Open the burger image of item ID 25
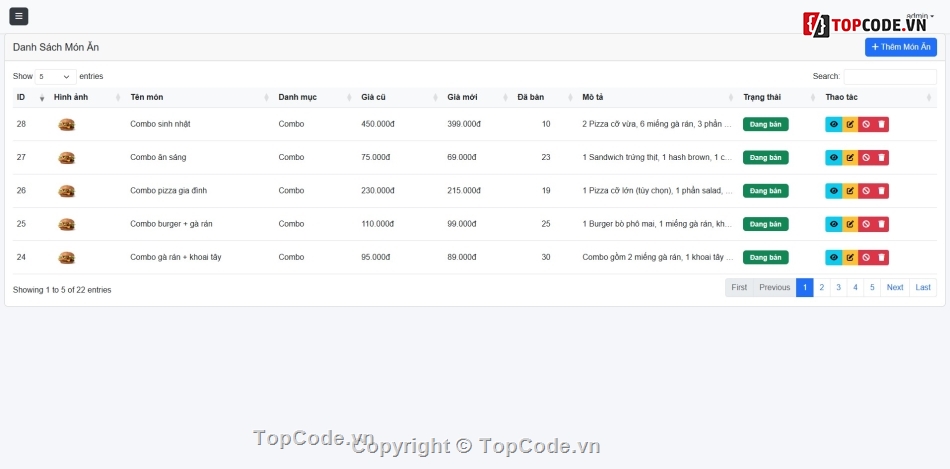Viewport: 950px width, 469px height. 66,225
